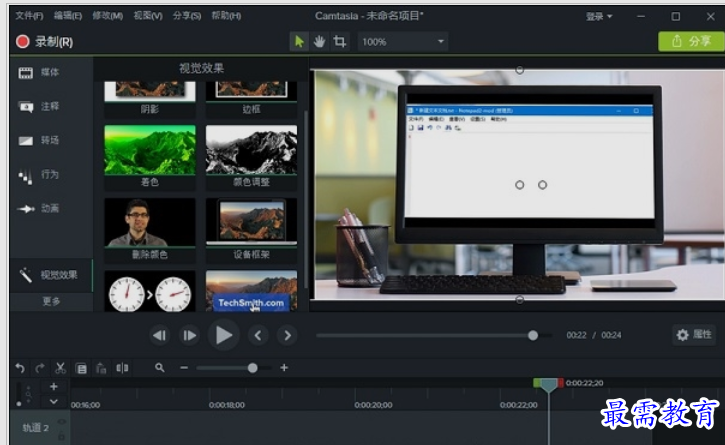This screenshot has height=445, width=725.
Task: Expand the 登录 account dropdown
Action: (599, 16)
